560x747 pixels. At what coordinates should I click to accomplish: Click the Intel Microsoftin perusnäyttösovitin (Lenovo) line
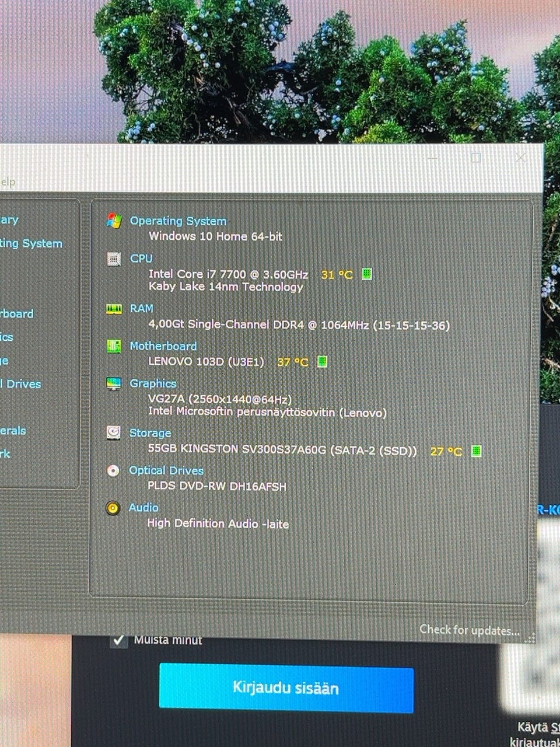[267, 412]
